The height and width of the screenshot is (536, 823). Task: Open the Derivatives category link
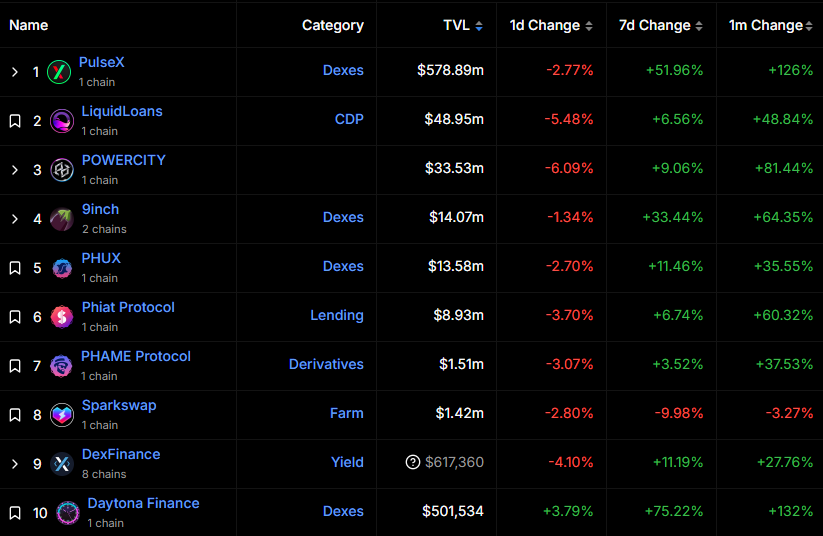click(326, 364)
